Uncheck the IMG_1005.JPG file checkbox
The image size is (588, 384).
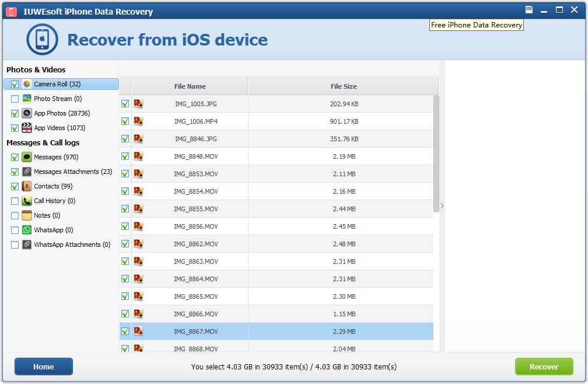tap(125, 104)
